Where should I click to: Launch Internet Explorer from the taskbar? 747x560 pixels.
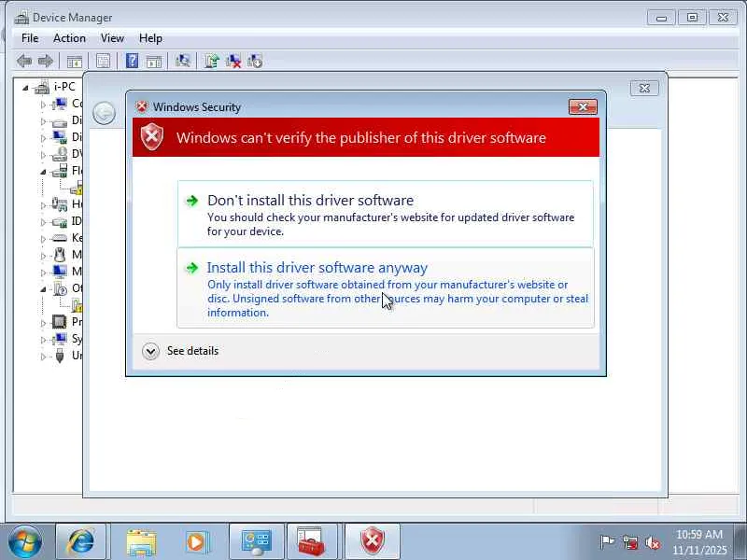[x=81, y=541]
